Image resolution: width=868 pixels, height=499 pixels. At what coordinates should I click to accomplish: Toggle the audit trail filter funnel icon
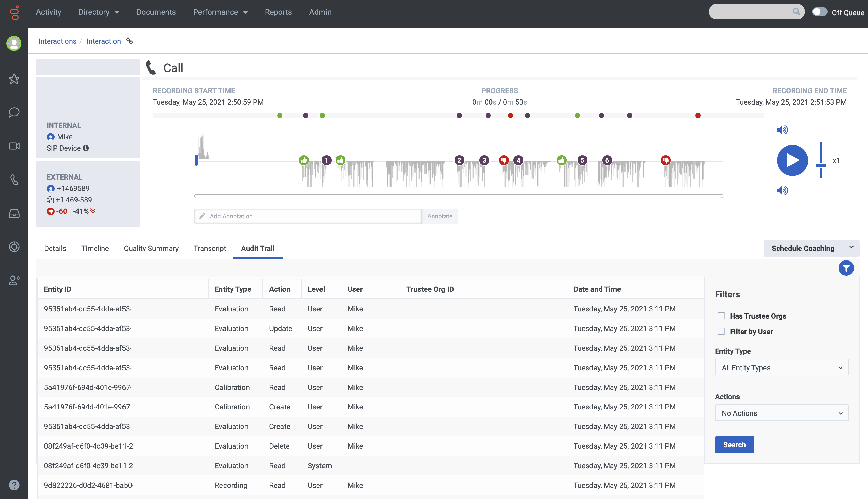[846, 268]
